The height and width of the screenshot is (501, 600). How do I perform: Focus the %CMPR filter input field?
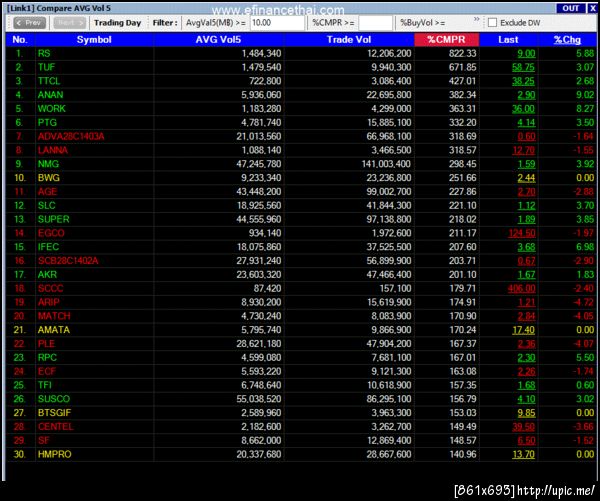(375, 23)
